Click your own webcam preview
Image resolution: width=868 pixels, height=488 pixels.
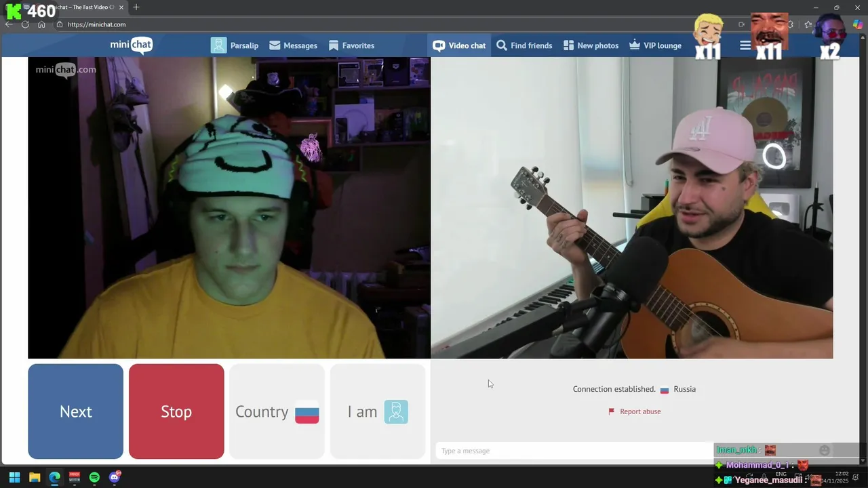[x=229, y=207]
